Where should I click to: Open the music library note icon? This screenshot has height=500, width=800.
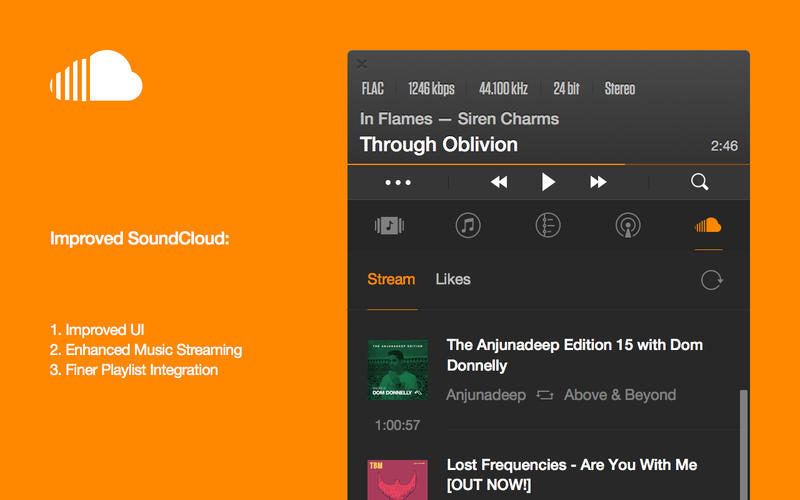click(468, 226)
